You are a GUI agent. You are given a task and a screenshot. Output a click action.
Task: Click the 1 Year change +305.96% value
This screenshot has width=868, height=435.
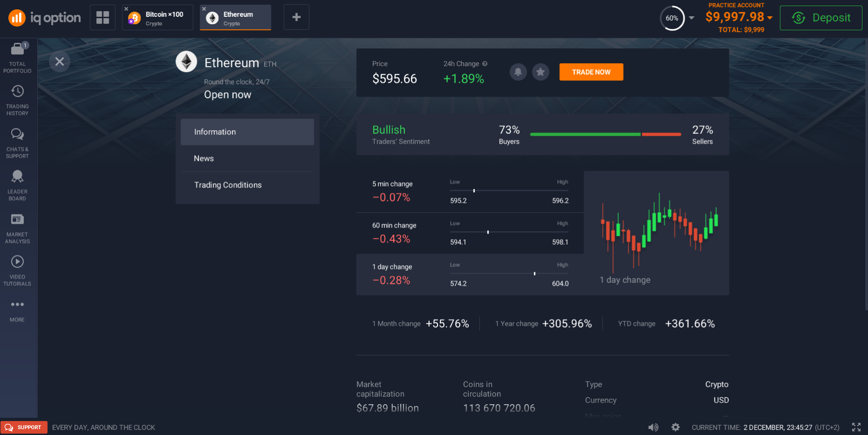[567, 323]
